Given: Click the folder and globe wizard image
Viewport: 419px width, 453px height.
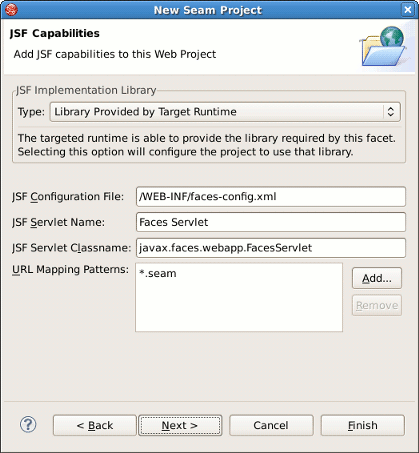Looking at the screenshot, I should tap(383, 46).
